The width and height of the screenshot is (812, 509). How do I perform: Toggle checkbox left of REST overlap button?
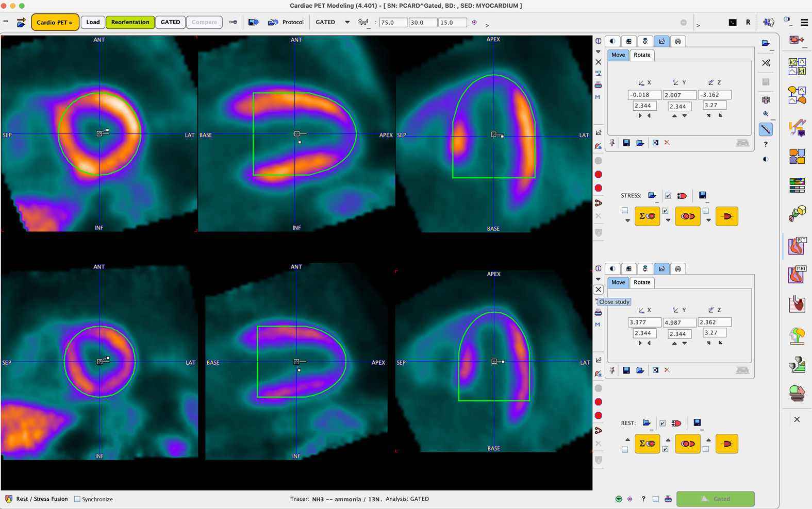click(x=666, y=450)
